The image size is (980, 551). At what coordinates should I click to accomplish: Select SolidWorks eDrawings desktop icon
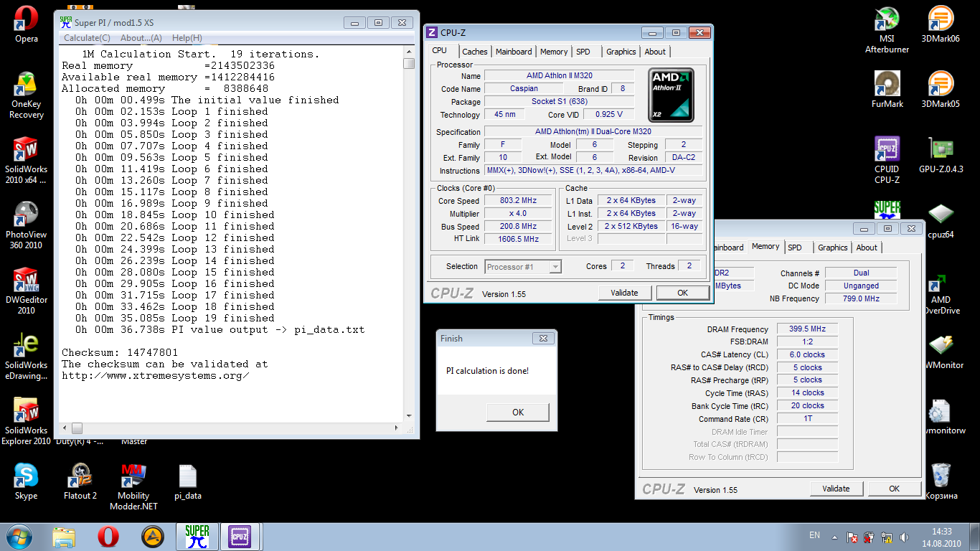(27, 357)
